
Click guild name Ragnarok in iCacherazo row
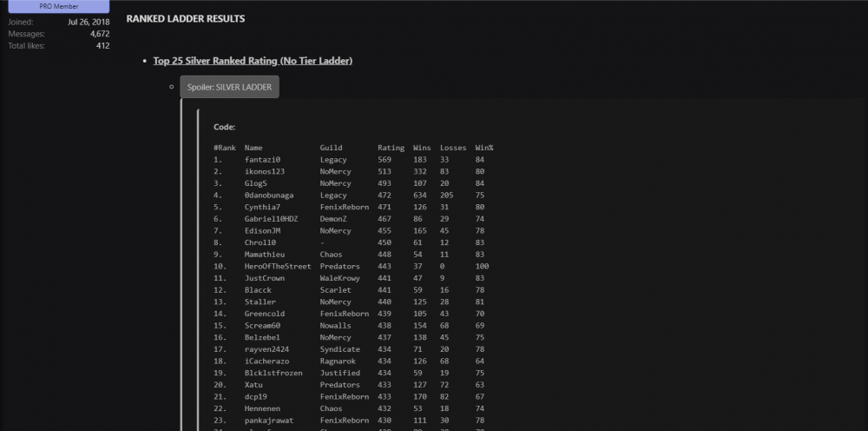339,361
